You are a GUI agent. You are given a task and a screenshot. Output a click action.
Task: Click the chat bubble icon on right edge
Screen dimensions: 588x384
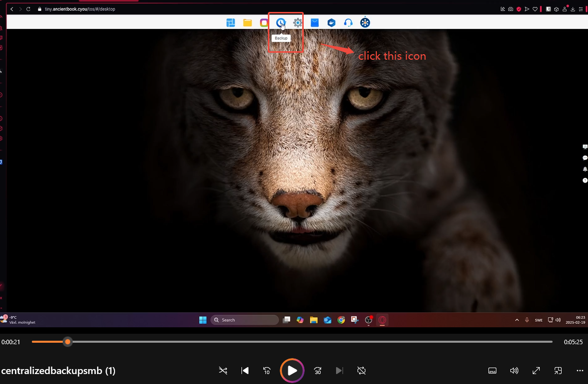585,158
